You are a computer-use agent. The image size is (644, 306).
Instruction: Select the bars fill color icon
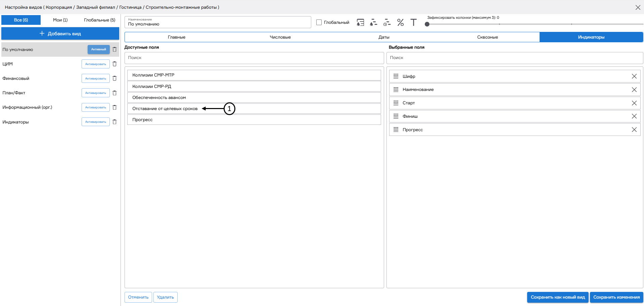tap(373, 22)
